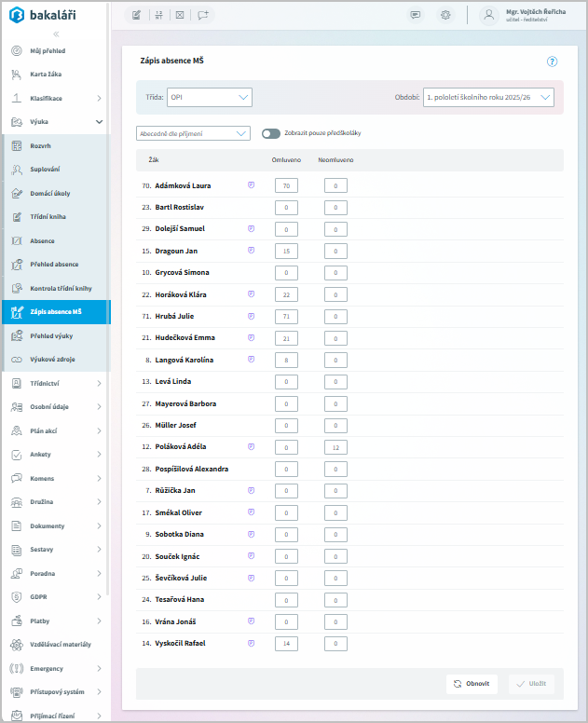Click the preschooler badge next to Adámková Laura
588x723 pixels.
(x=251, y=185)
